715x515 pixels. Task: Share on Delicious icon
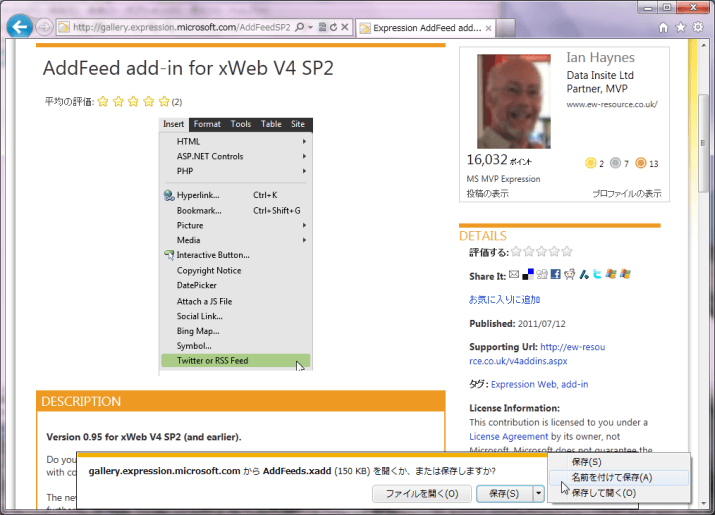point(528,274)
